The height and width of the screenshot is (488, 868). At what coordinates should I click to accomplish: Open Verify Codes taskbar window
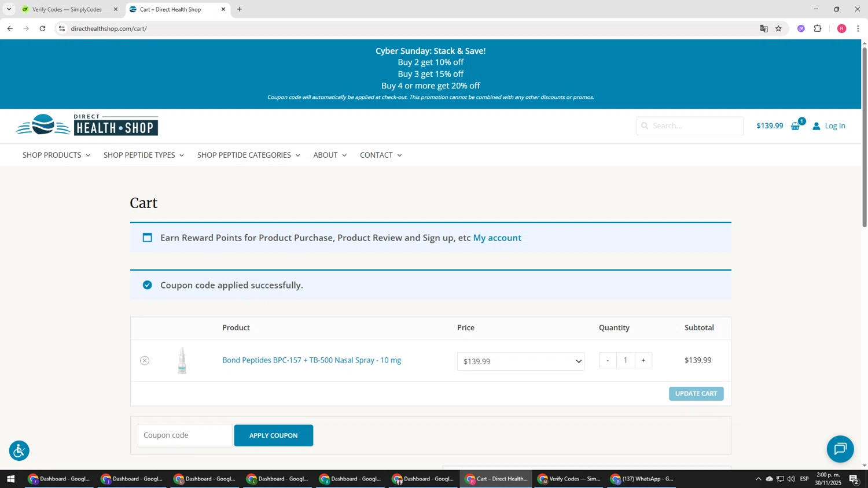pyautogui.click(x=570, y=479)
